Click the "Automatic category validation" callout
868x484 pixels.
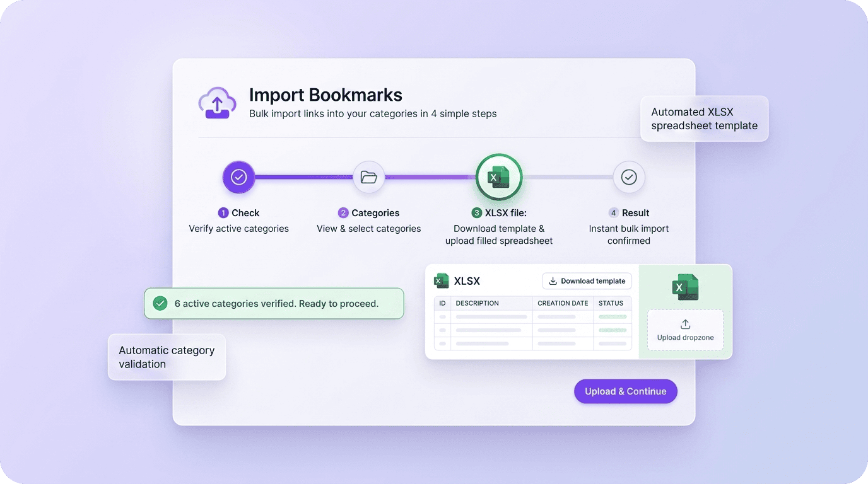click(167, 357)
